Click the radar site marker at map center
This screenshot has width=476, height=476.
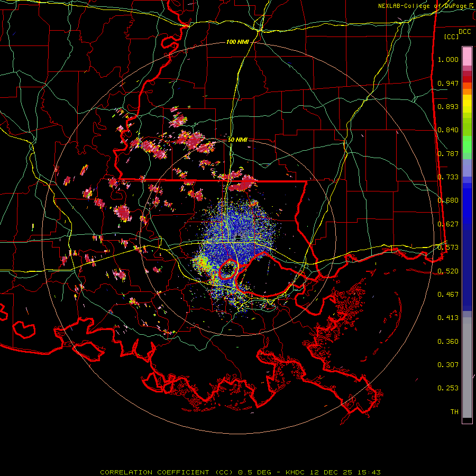pyautogui.click(x=238, y=237)
